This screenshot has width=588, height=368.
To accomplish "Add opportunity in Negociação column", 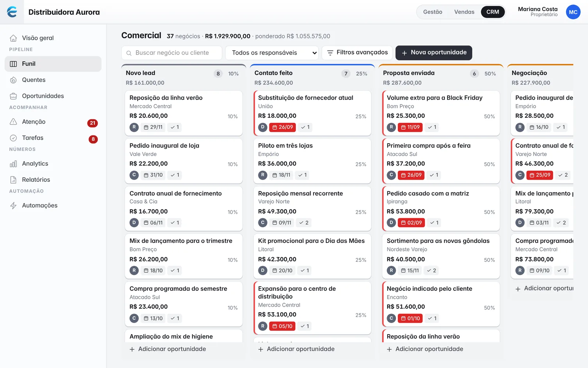I will pos(544,289).
